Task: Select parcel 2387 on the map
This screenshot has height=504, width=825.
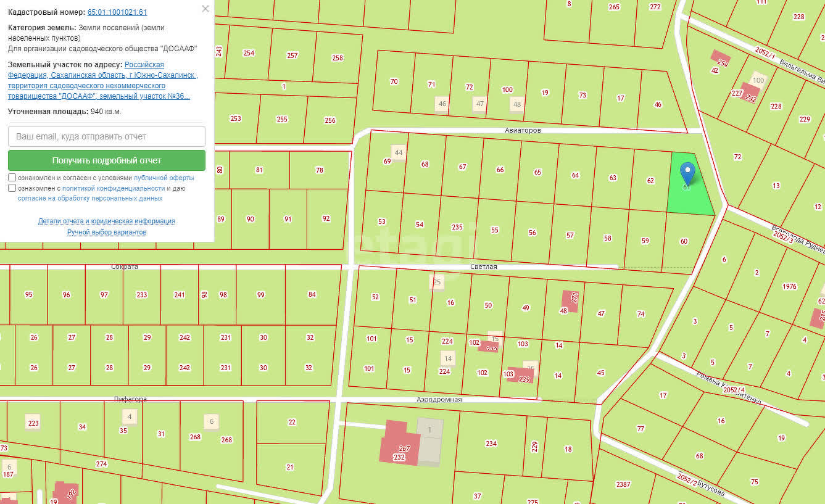Action: coord(623,484)
